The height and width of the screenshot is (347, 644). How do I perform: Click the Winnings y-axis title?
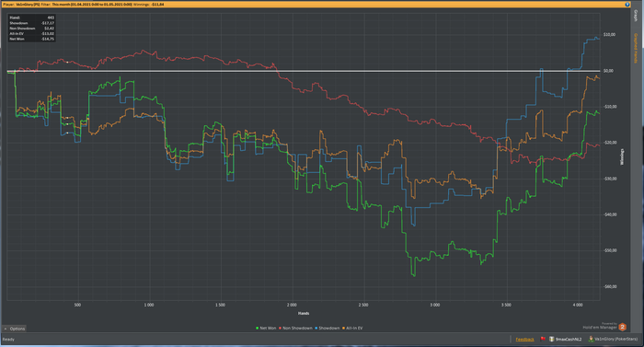click(x=622, y=157)
